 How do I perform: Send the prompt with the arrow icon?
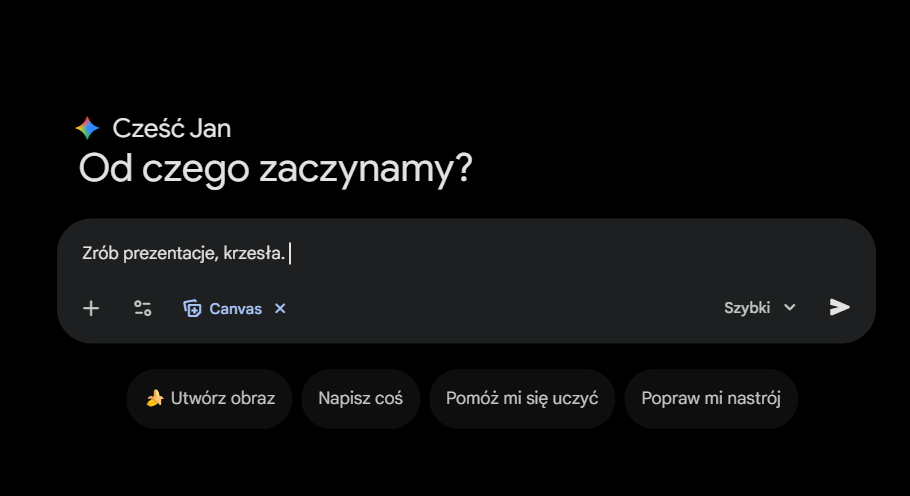coord(839,307)
